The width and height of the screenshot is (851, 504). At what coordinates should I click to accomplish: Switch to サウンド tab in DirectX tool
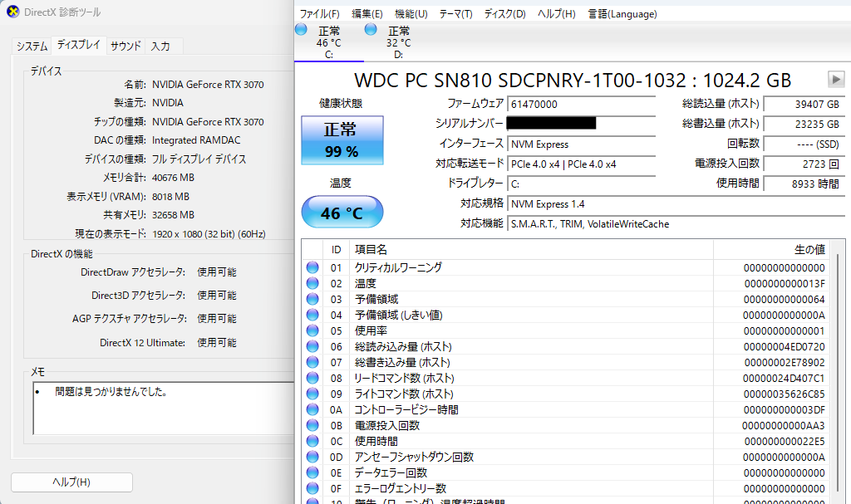(125, 46)
